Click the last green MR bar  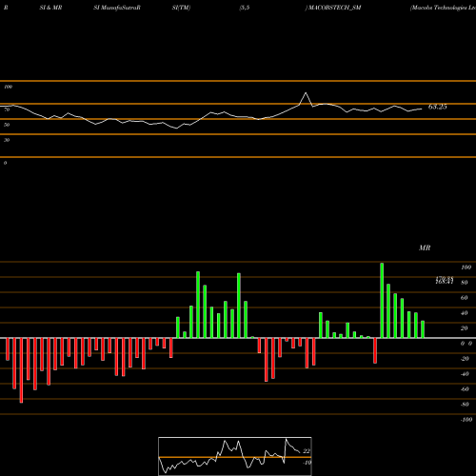coord(423,329)
